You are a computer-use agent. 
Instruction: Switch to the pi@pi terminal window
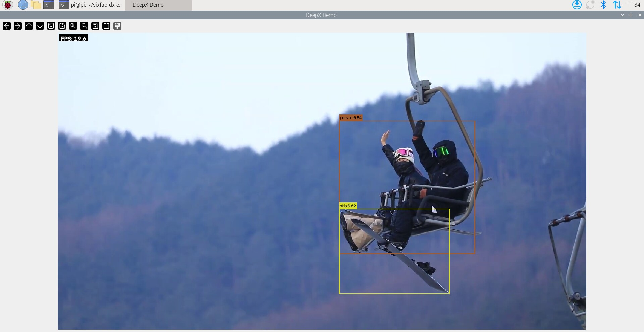click(91, 5)
